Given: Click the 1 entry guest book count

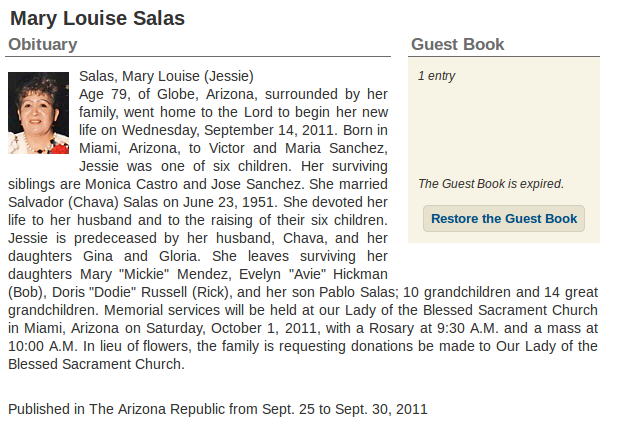Looking at the screenshot, I should click(x=437, y=76).
